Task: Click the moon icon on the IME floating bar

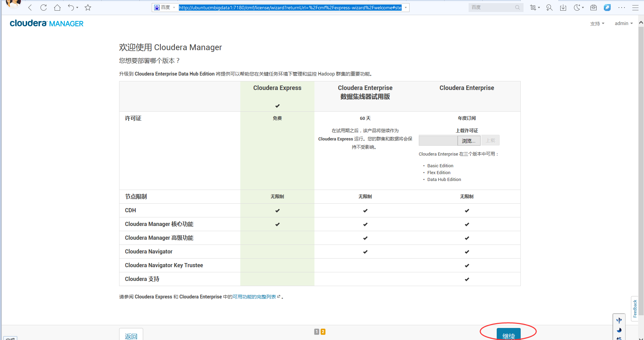Action: click(x=619, y=330)
